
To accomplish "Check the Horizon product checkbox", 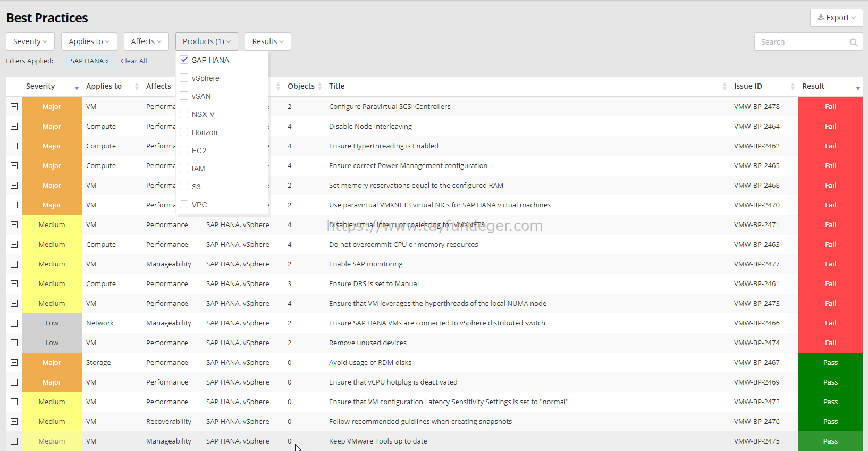I will point(184,132).
